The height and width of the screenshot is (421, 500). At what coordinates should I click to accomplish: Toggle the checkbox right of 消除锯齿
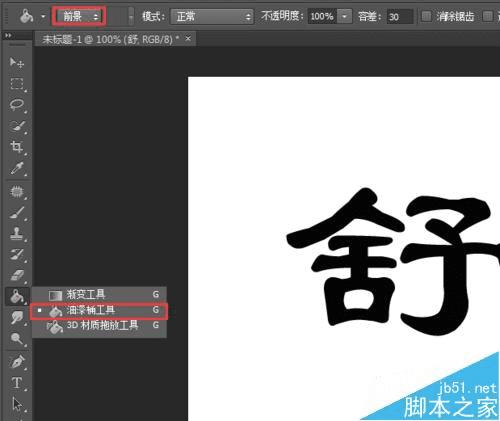[x=488, y=16]
